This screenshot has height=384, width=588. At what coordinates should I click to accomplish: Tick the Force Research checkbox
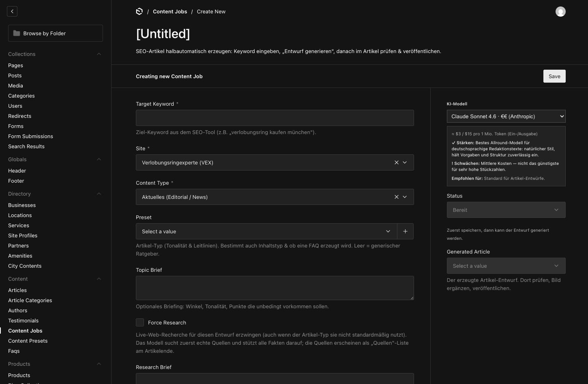point(140,322)
